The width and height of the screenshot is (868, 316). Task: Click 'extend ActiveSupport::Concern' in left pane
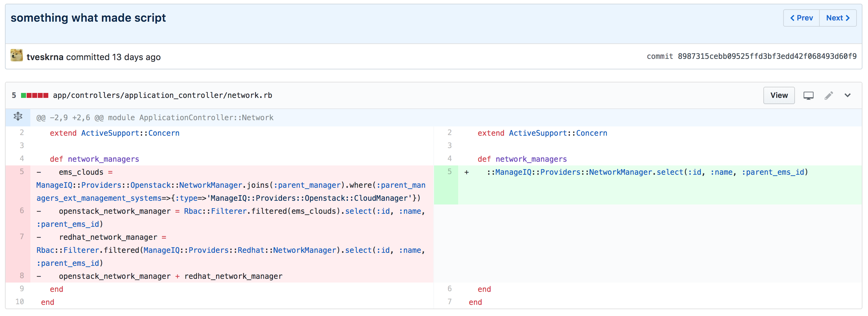(x=115, y=133)
